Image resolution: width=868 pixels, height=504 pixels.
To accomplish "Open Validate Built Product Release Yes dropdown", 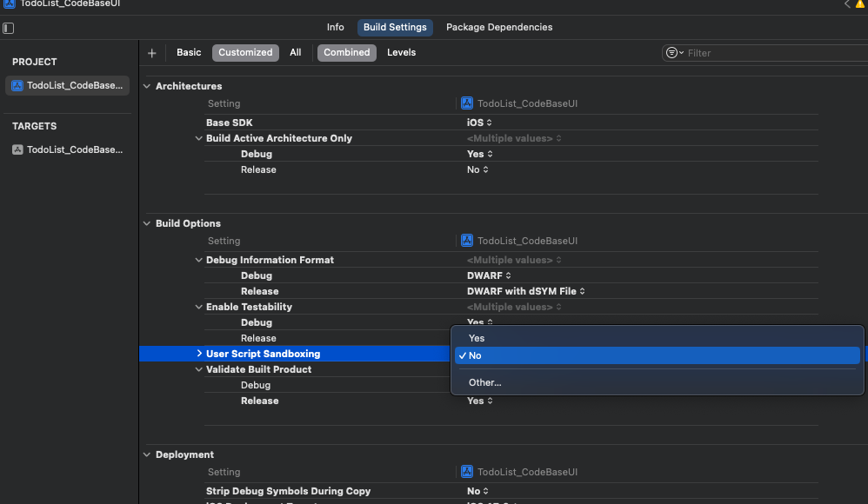I will click(479, 401).
